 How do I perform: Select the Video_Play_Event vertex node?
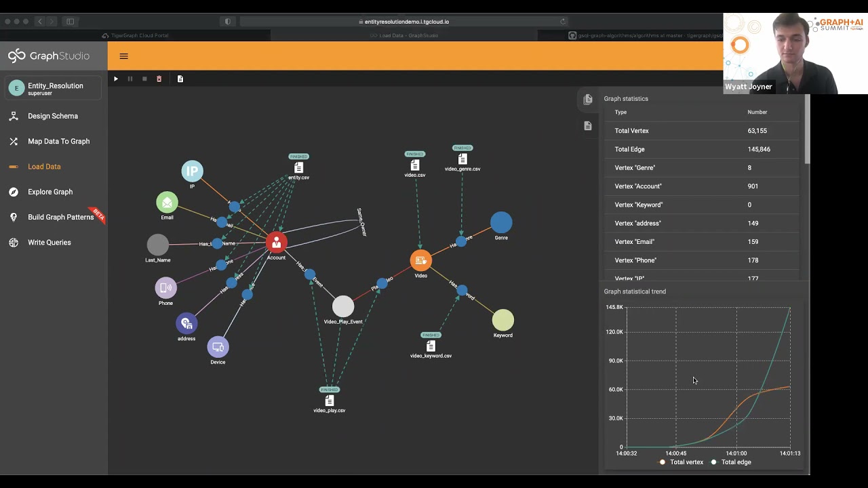[x=343, y=306]
